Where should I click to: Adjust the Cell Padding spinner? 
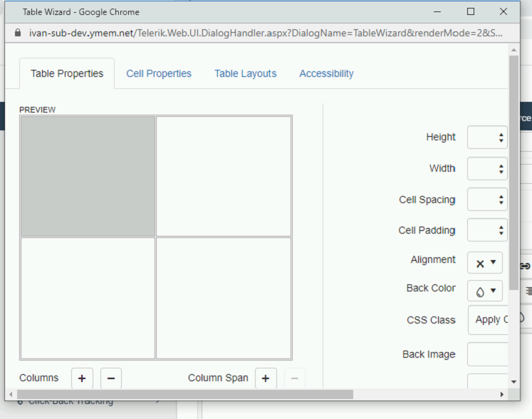pyautogui.click(x=501, y=231)
